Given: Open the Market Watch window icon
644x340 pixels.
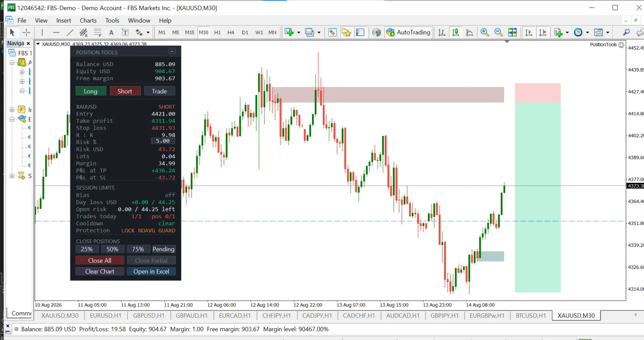Looking at the screenshot, I should tap(332, 32).
